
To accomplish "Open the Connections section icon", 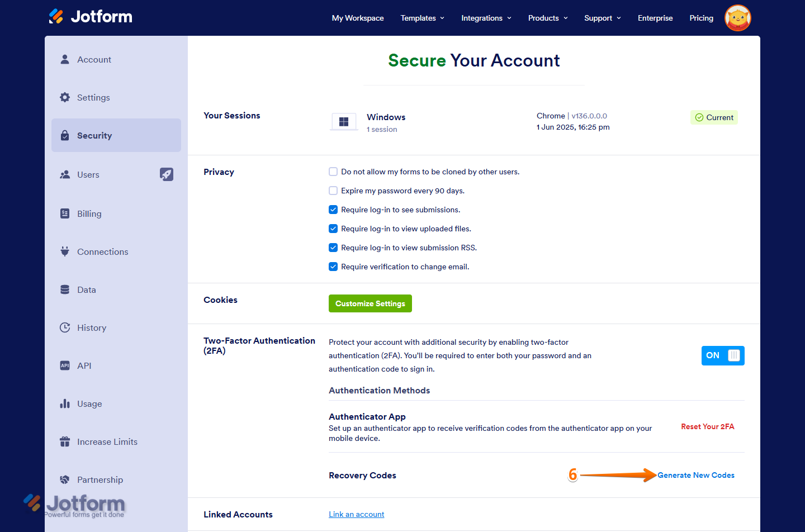I will (65, 251).
